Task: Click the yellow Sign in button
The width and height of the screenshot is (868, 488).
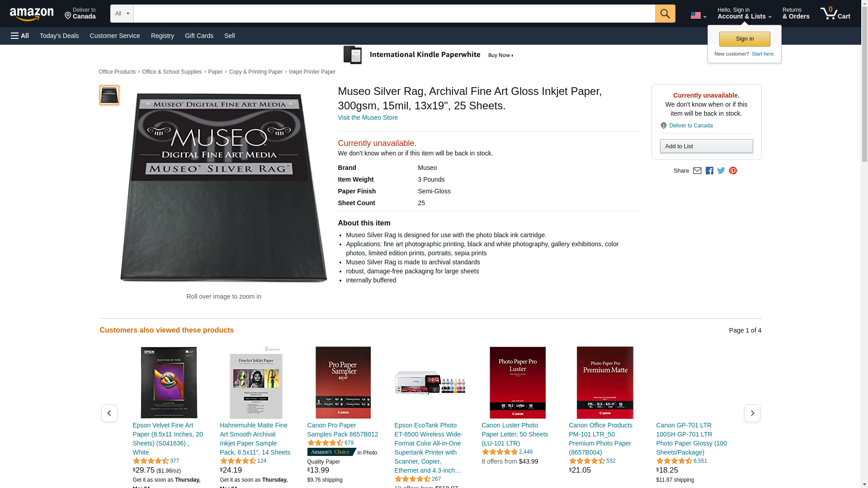Action: (x=745, y=39)
